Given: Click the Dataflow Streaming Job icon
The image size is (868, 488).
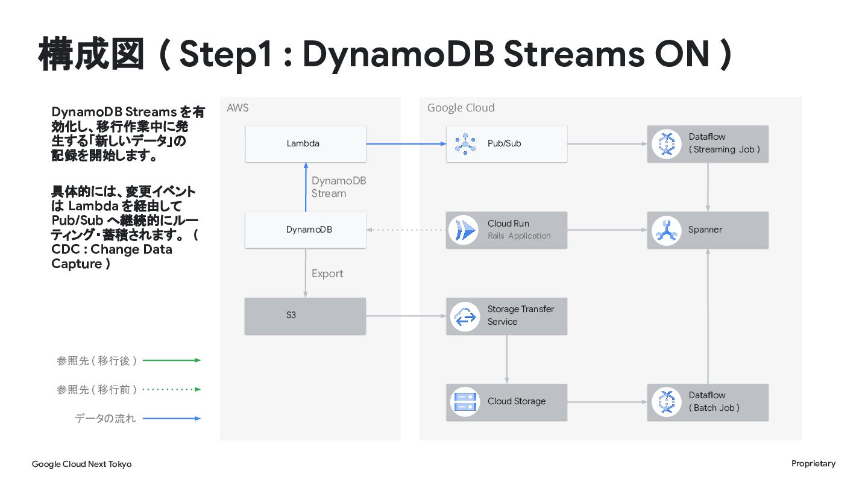Looking at the screenshot, I should click(666, 144).
